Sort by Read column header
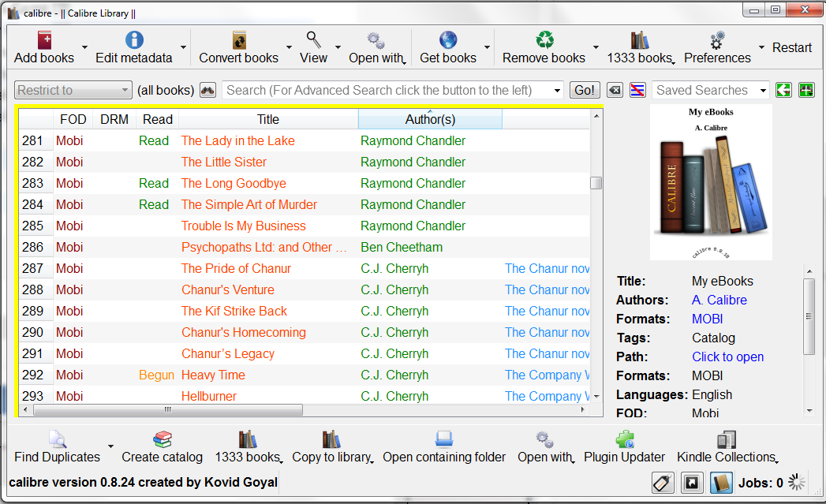 158,120
